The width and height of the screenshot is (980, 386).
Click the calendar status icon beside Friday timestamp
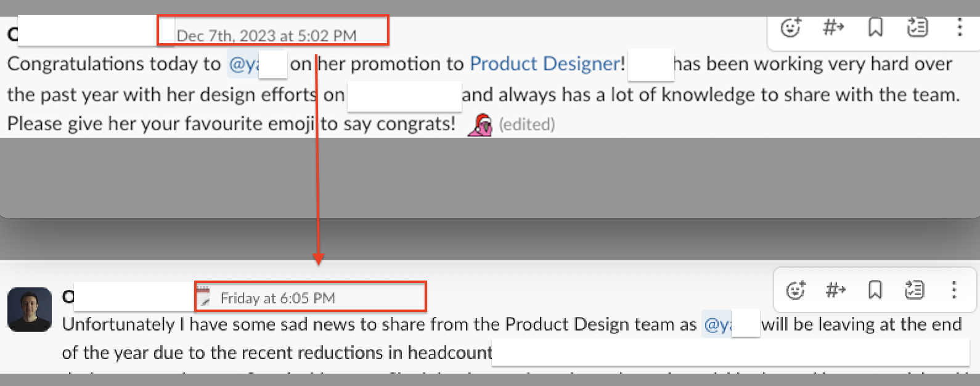pyautogui.click(x=203, y=297)
